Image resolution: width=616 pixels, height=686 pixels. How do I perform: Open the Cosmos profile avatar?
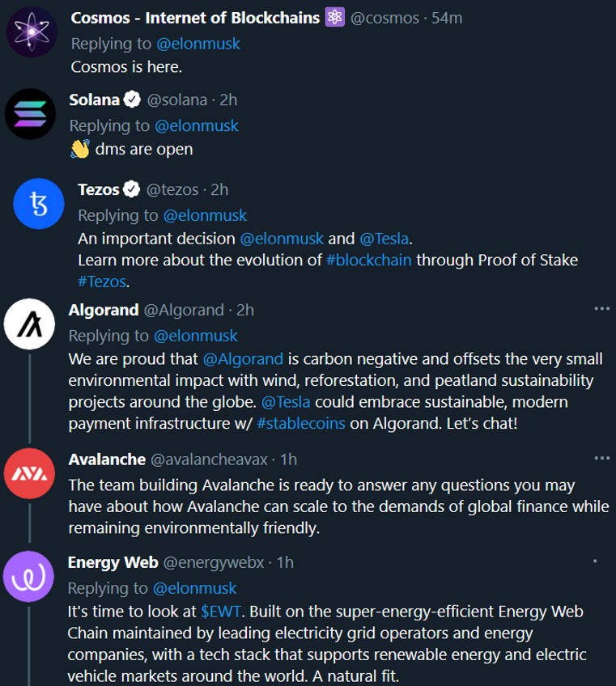[32, 32]
